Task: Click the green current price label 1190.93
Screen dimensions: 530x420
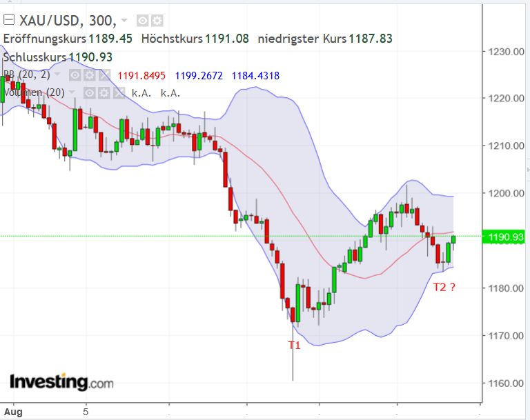Action: tap(504, 237)
